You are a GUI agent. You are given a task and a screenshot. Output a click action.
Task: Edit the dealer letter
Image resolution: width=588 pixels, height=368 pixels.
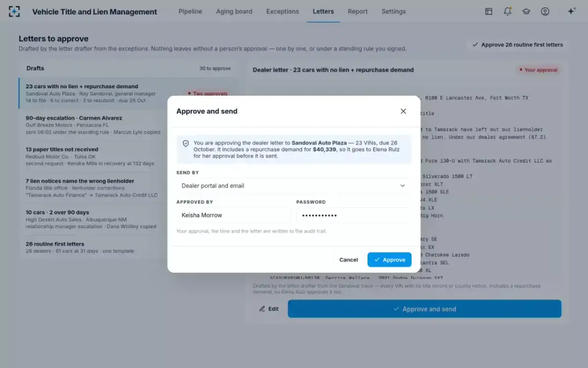click(269, 309)
